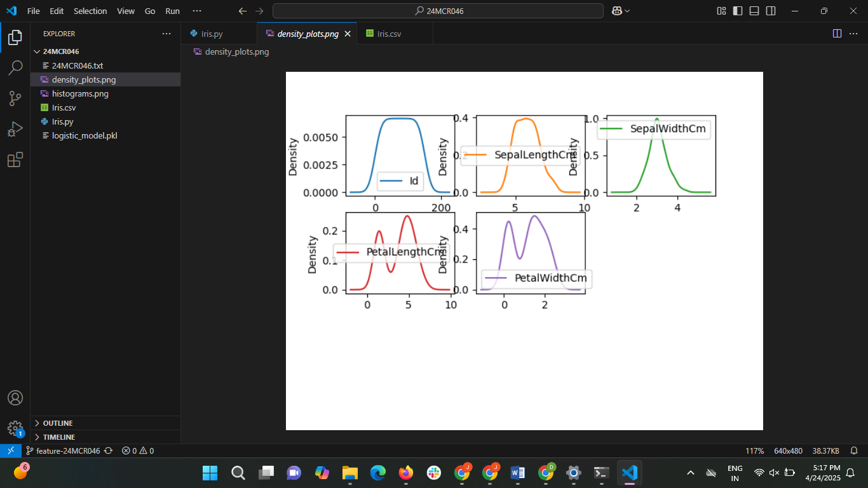
Task: Go back with the navigation arrow
Action: coord(242,11)
